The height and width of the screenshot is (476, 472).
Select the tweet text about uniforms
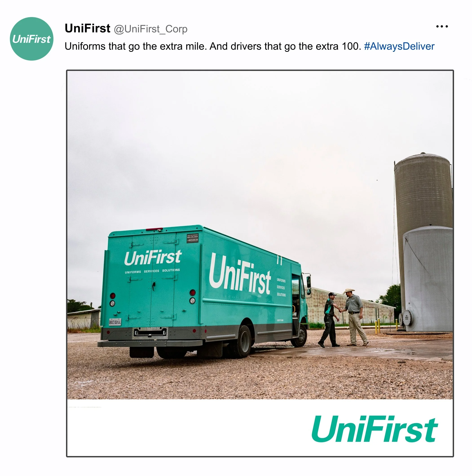click(213, 46)
